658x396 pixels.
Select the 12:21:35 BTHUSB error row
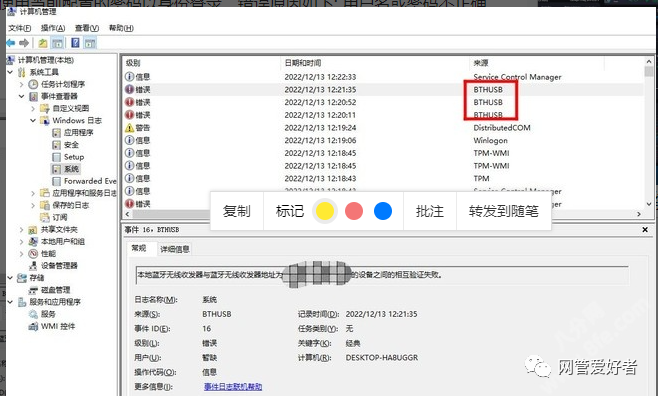[x=383, y=89]
